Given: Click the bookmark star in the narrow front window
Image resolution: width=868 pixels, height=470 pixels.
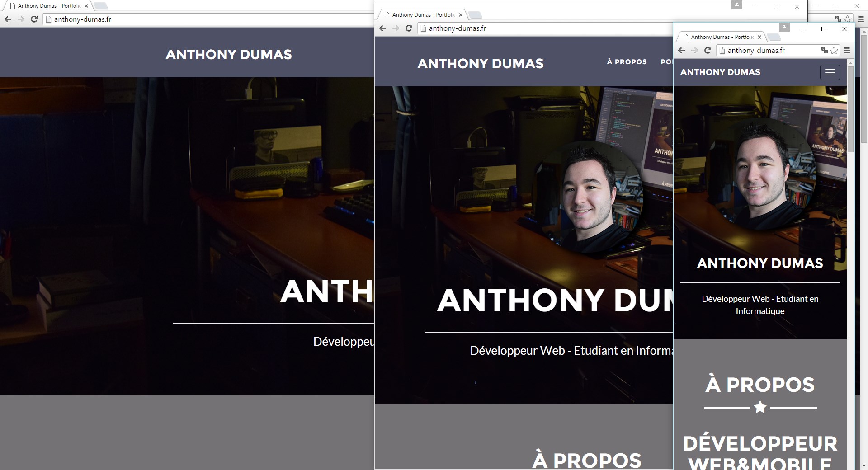Looking at the screenshot, I should (x=834, y=51).
